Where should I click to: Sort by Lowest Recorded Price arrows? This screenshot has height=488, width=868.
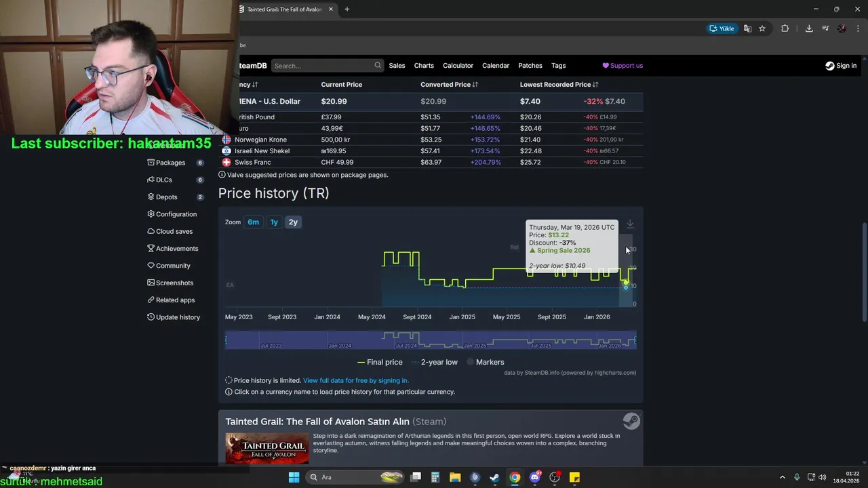pos(595,85)
